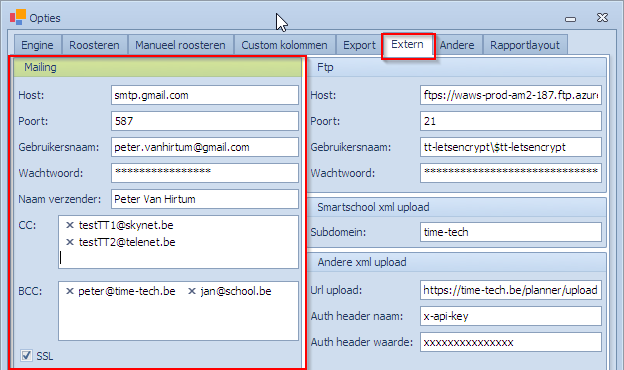
Task: Edit the Ftp Gebruikersnaam field
Action: pyautogui.click(x=511, y=147)
